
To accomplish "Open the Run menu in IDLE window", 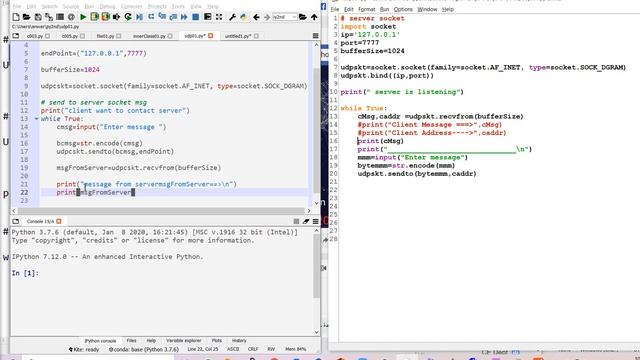I will click(384, 9).
